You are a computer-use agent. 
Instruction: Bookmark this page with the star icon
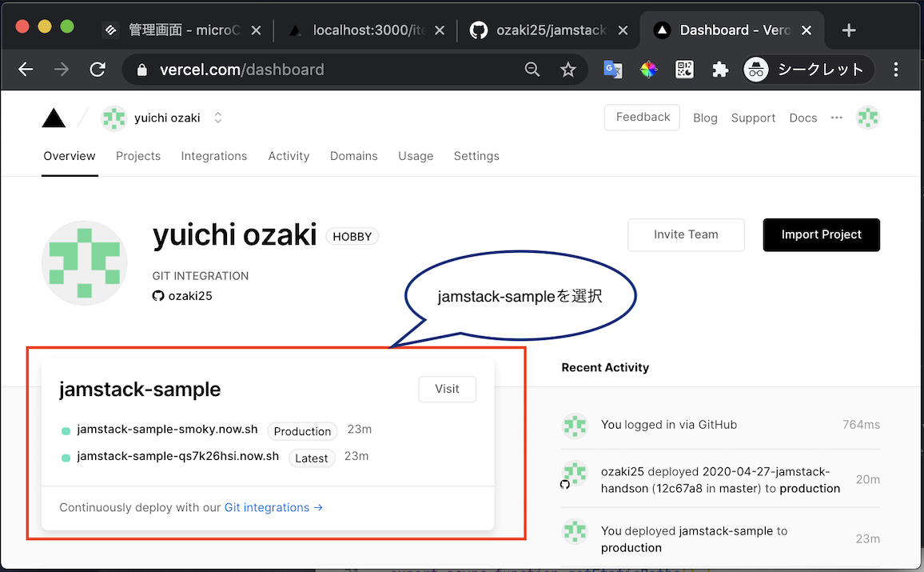point(568,70)
